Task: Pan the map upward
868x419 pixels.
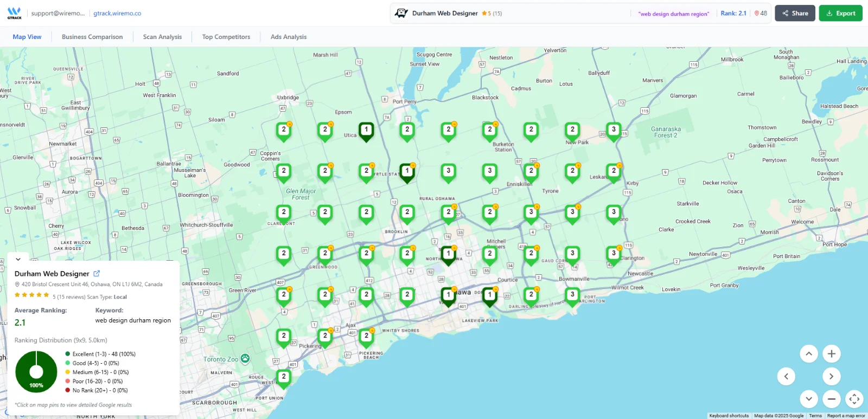Action: pyautogui.click(x=808, y=354)
